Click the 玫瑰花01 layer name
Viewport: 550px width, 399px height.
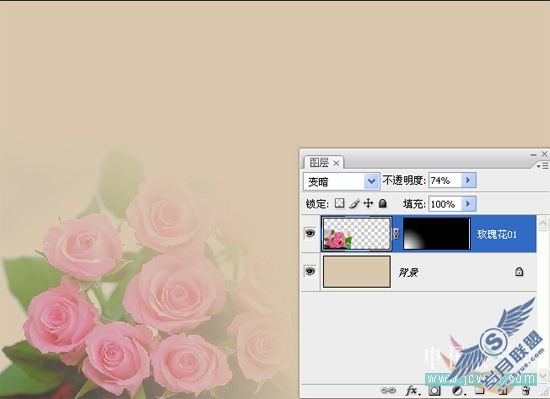pyautogui.click(x=497, y=234)
